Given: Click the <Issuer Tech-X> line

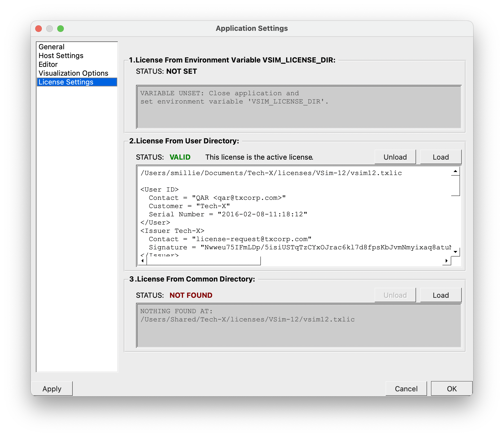Looking at the screenshot, I should (x=172, y=231).
